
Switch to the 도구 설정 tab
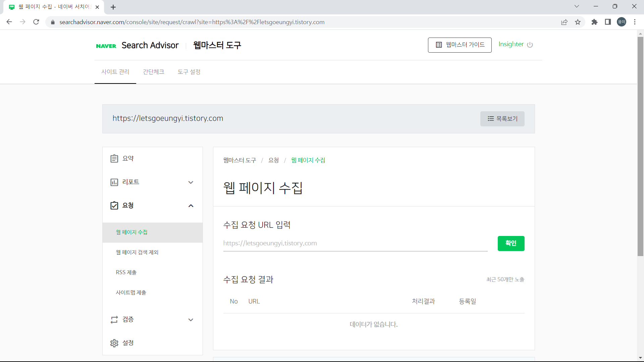coord(189,72)
